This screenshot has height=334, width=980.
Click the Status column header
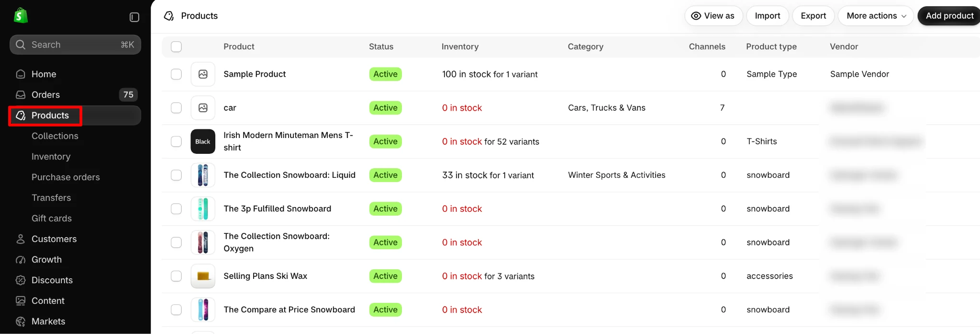point(381,46)
